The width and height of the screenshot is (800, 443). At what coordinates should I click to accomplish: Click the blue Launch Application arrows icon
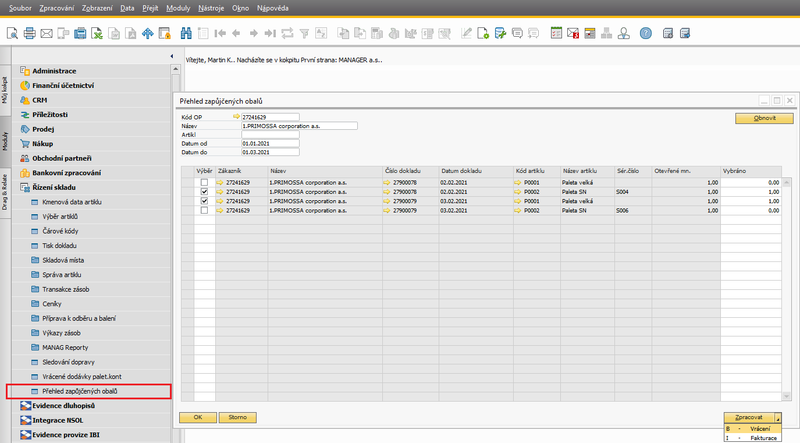click(147, 34)
